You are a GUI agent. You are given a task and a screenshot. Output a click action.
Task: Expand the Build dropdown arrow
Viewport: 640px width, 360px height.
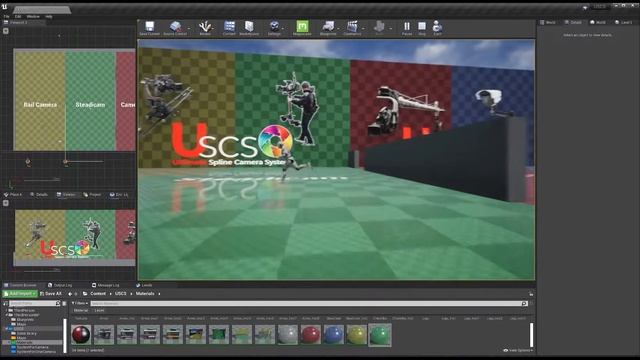click(391, 29)
